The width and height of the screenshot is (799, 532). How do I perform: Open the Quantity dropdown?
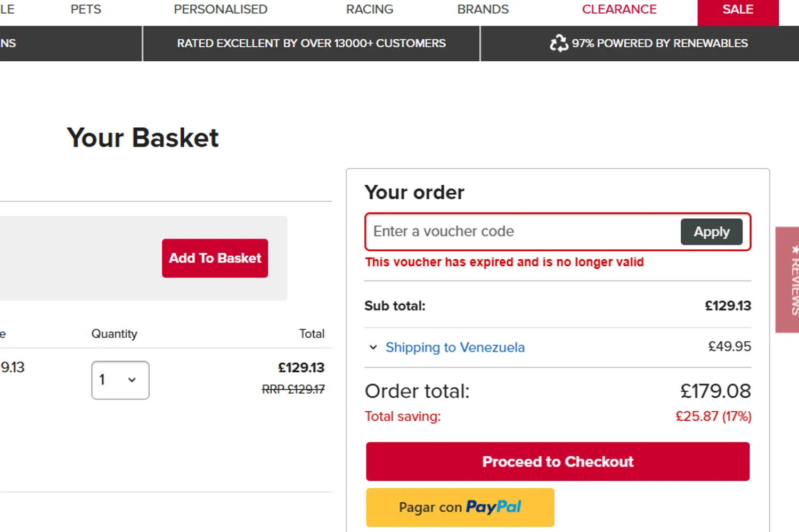(120, 380)
